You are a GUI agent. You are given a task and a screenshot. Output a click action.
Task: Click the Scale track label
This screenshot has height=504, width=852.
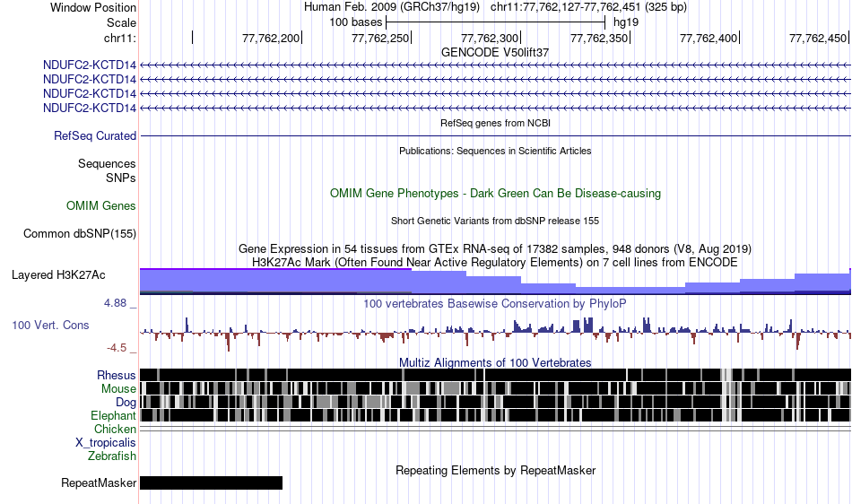121,22
